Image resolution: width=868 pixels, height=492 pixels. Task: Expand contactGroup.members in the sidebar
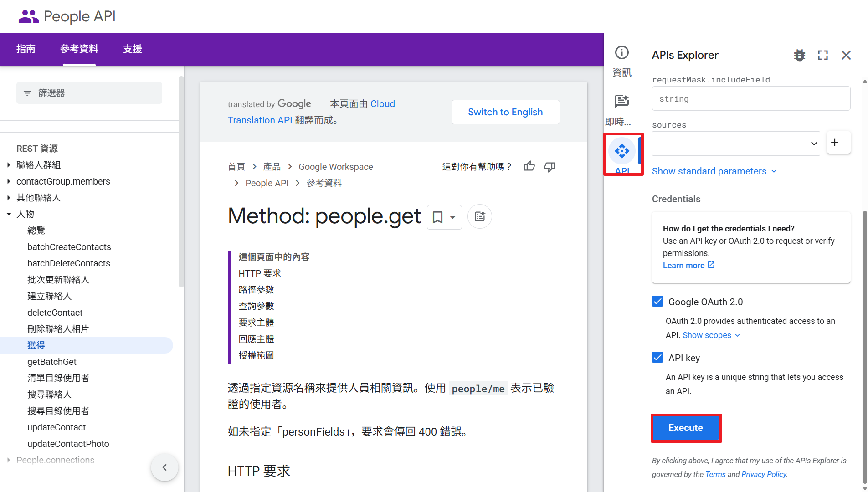tap(9, 181)
